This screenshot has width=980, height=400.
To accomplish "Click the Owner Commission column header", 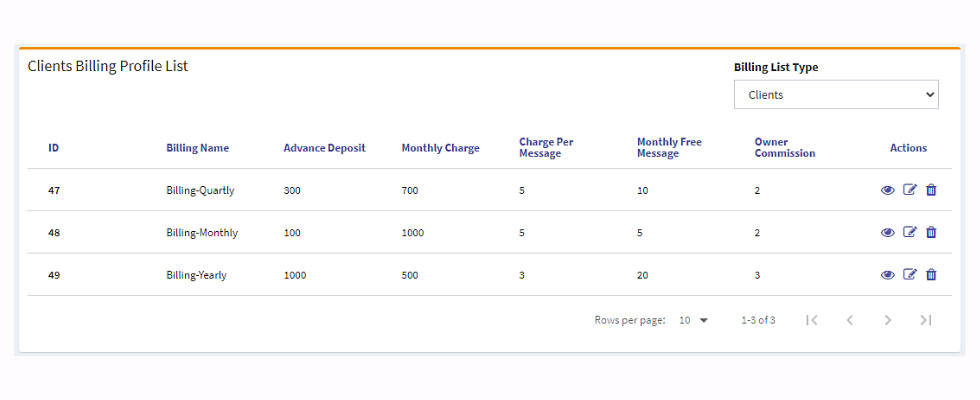I will coord(784,148).
